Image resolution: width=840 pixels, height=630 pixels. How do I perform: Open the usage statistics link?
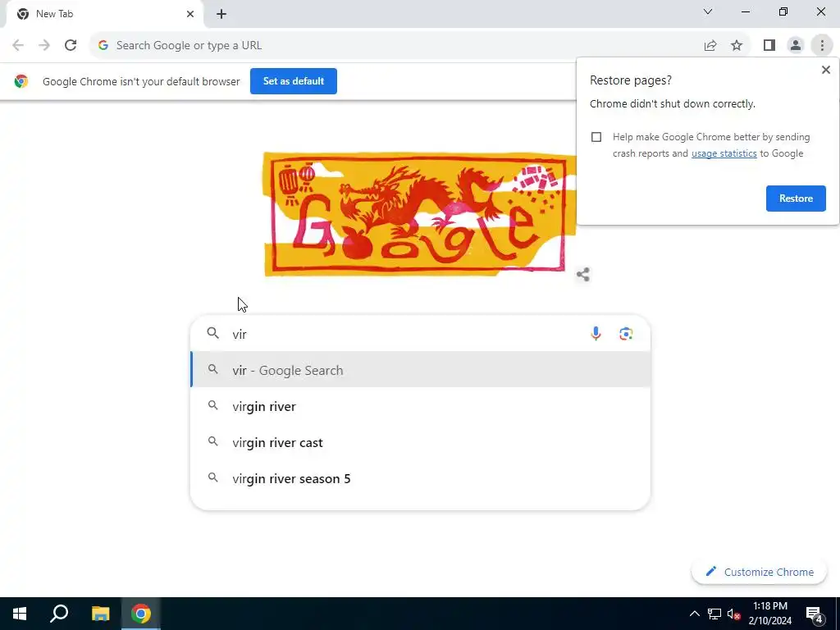(724, 153)
